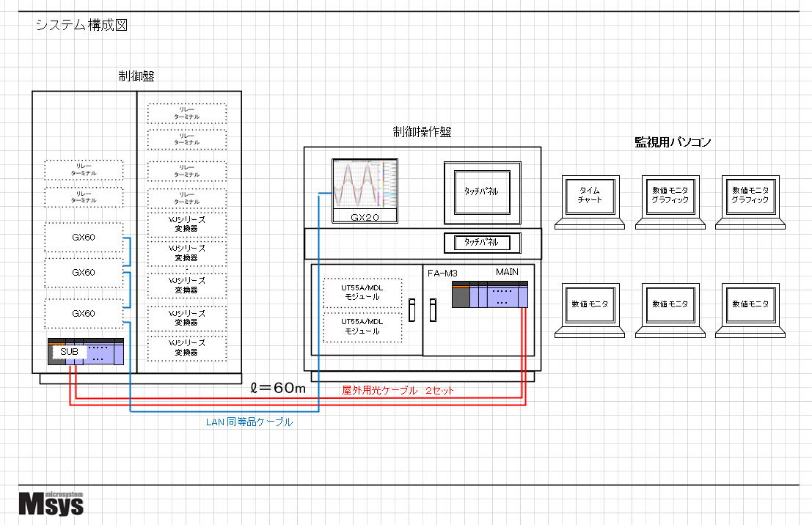The height and width of the screenshot is (525, 812).
Task: Click the red 屋外用光ケーブル 2セット label
Action: pos(398,390)
